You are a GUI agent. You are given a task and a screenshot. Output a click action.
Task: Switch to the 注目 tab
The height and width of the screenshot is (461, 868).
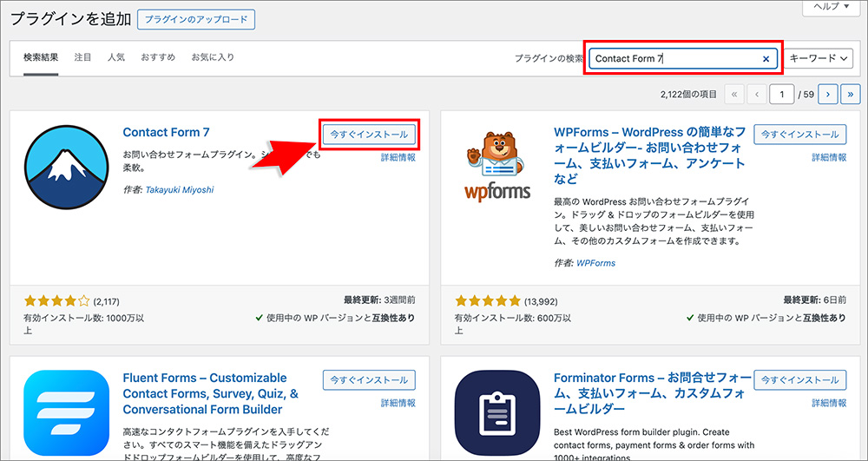click(83, 57)
